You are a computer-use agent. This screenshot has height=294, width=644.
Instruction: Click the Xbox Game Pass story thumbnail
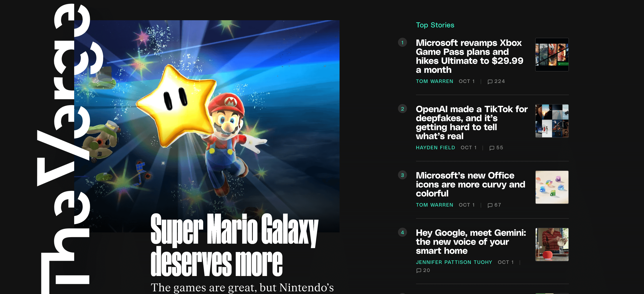[x=552, y=54]
